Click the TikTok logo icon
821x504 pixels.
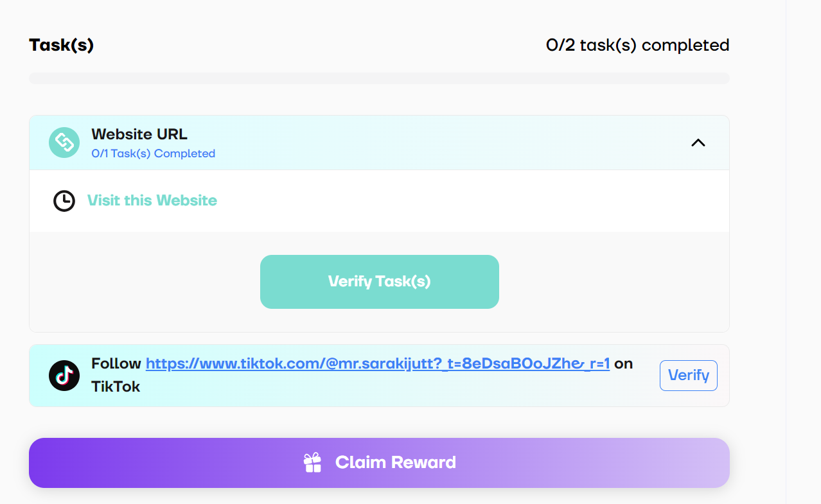(64, 376)
